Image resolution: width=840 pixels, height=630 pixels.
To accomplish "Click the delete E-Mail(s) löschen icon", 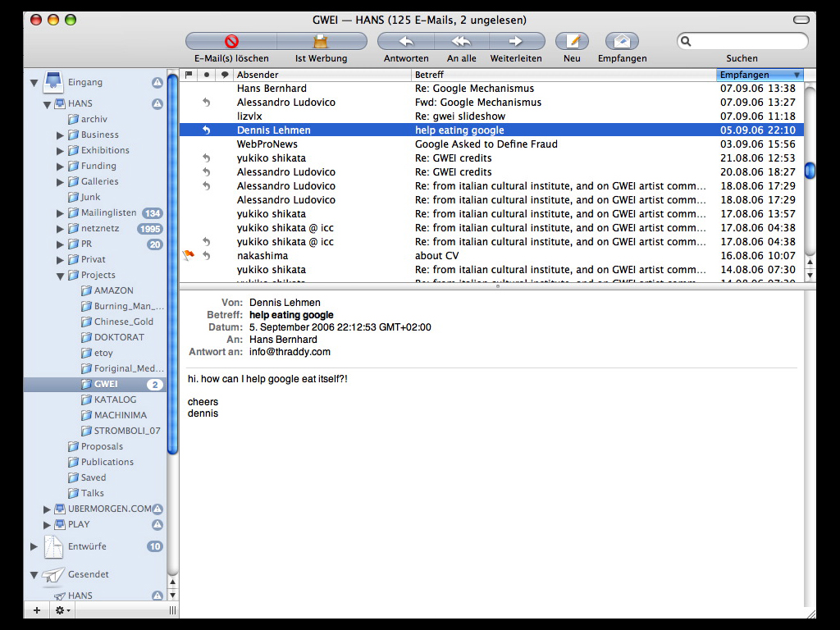I will [231, 42].
